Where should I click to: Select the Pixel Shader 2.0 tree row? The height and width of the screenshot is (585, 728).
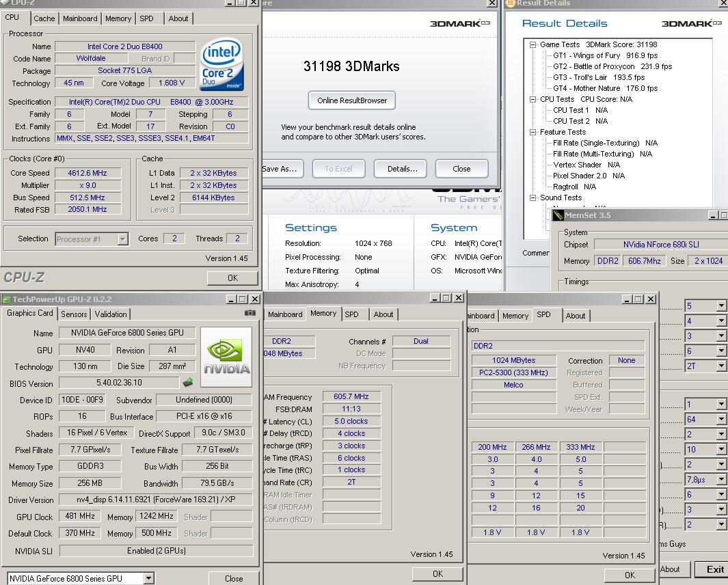pyautogui.click(x=589, y=176)
